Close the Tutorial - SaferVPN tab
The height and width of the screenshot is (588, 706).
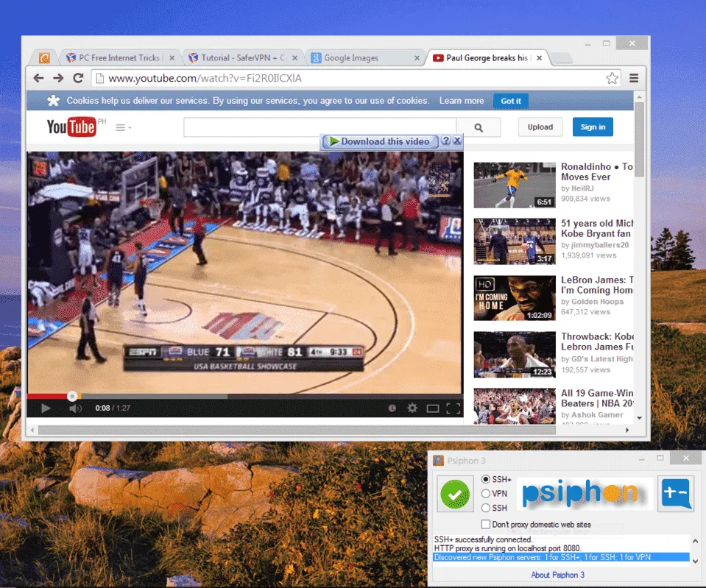tap(295, 58)
